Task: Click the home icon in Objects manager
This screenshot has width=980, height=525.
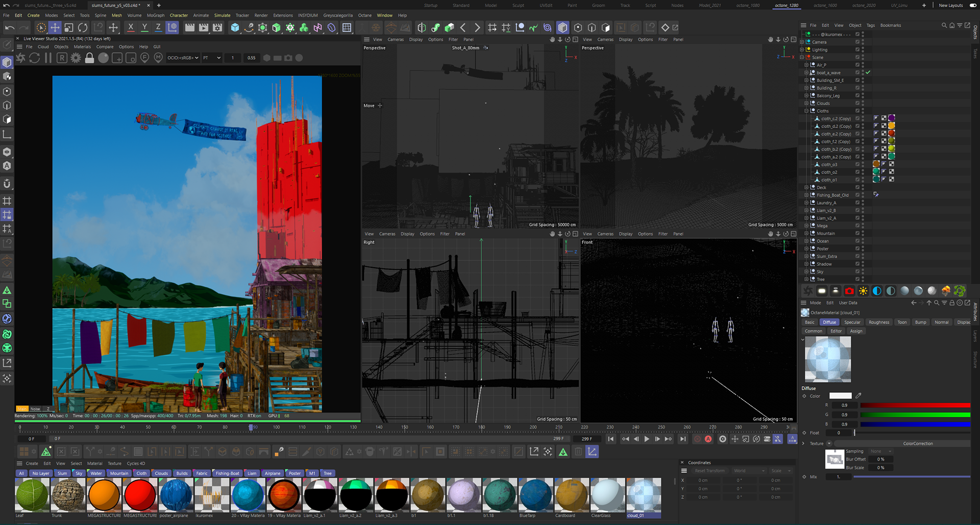Action: pyautogui.click(x=952, y=25)
